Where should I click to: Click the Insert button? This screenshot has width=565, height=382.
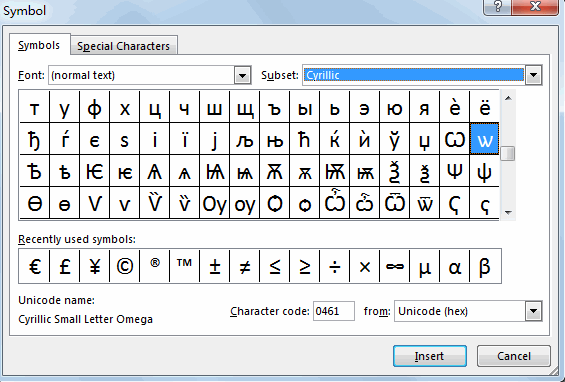point(430,356)
